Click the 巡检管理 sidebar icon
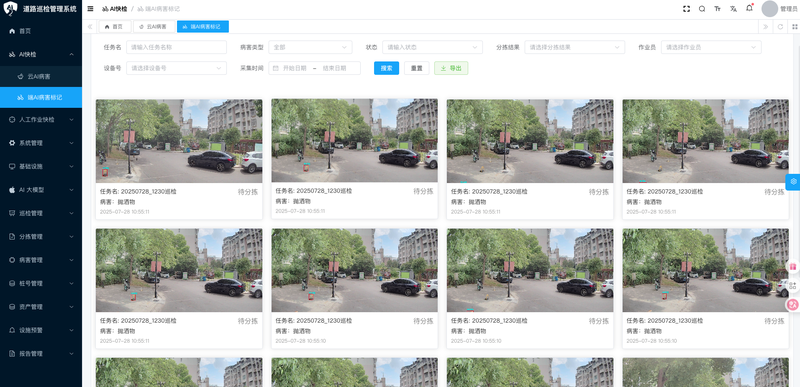Image resolution: width=800 pixels, height=387 pixels. tap(12, 213)
